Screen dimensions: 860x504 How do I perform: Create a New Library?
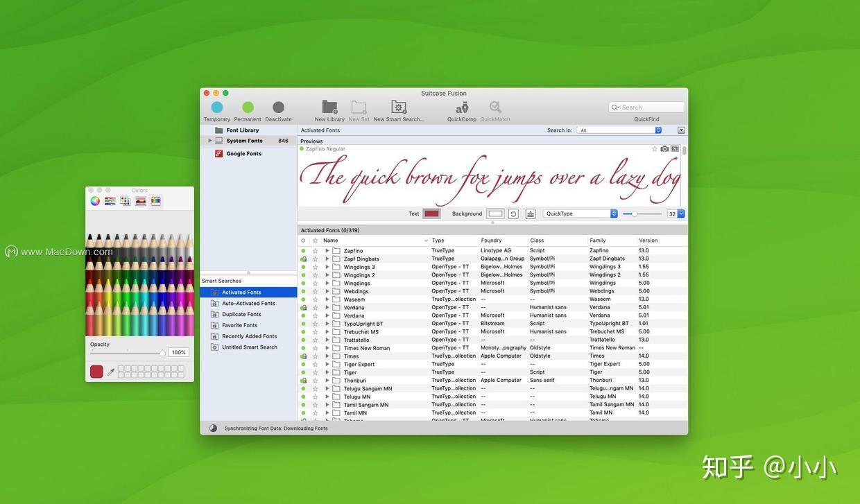coord(329,107)
